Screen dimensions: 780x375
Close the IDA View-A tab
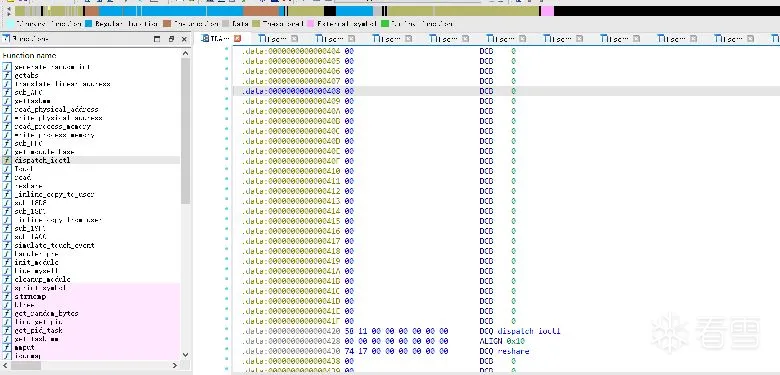(237, 38)
